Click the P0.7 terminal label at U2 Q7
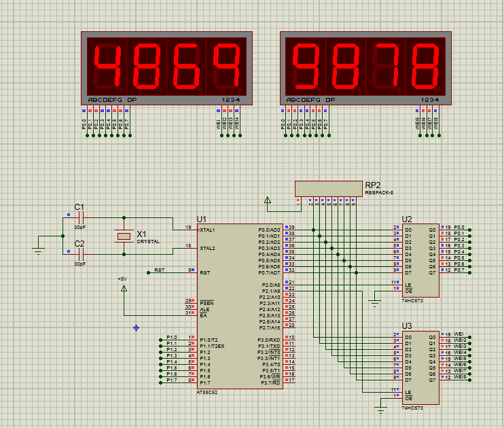Viewport: 504px width, 428px height. click(459, 270)
